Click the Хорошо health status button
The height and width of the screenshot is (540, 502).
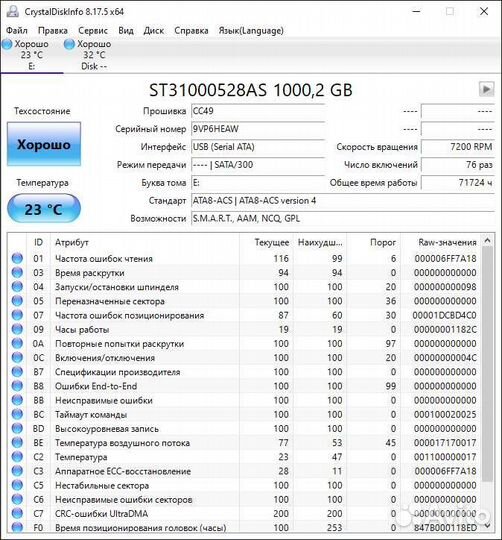44,144
